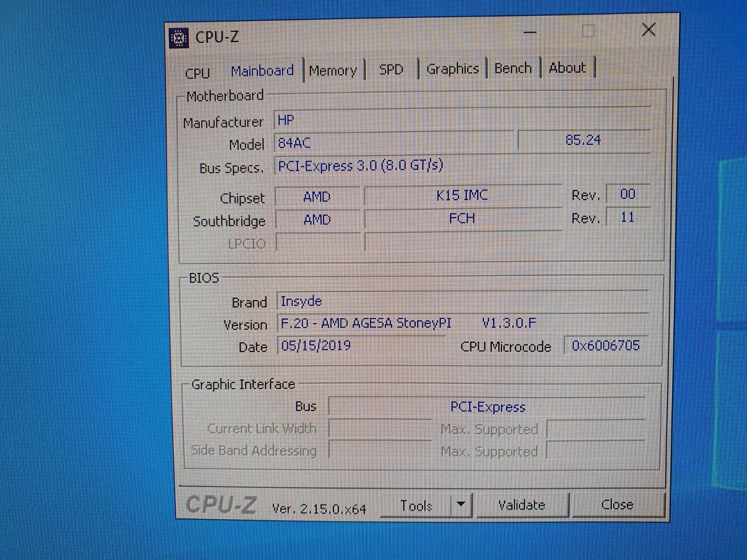Screen dimensions: 747x560
Task: Switch to the SPD tab
Action: click(391, 70)
